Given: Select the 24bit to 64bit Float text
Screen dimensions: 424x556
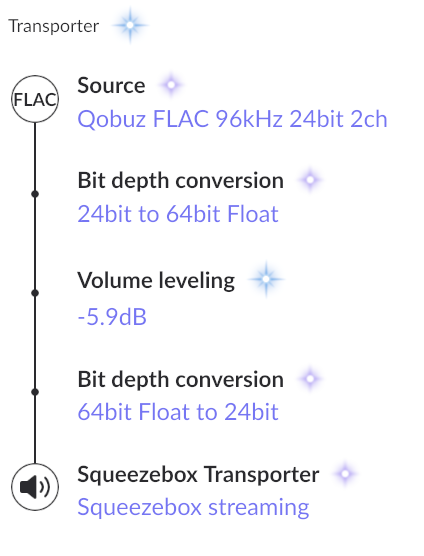Looking at the screenshot, I should click(178, 214).
